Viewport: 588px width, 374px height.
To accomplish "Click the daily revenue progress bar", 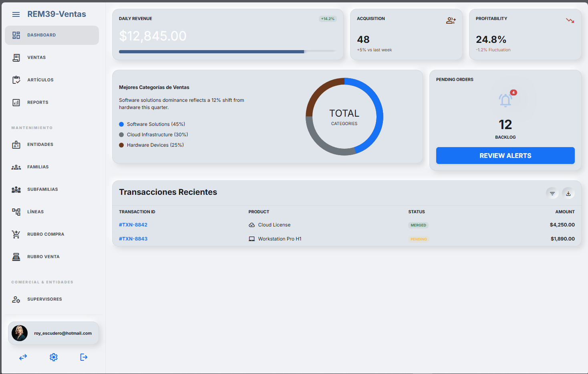I will (x=228, y=52).
